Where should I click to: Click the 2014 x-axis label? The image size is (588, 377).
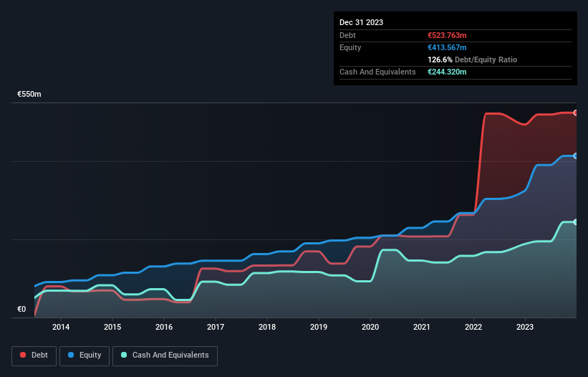tap(61, 327)
